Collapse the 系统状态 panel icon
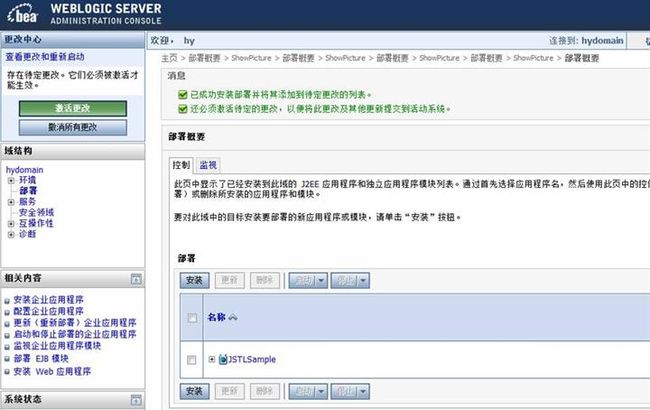This screenshot has height=410, width=650. point(136,400)
